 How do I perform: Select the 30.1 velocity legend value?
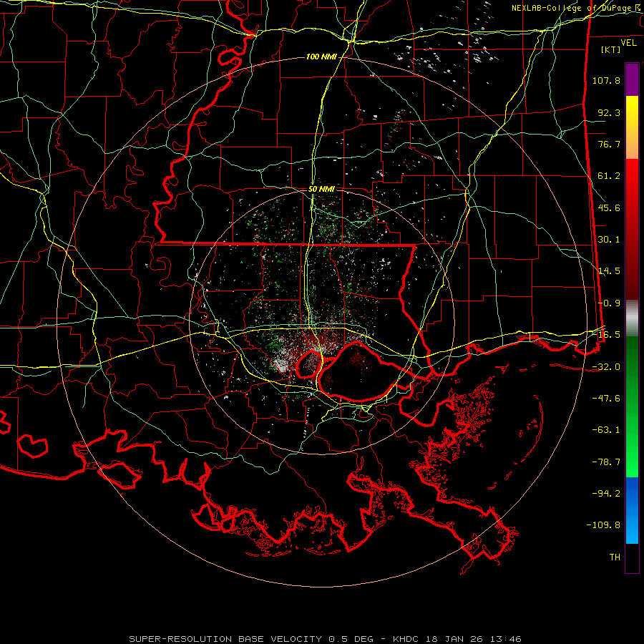(609, 240)
